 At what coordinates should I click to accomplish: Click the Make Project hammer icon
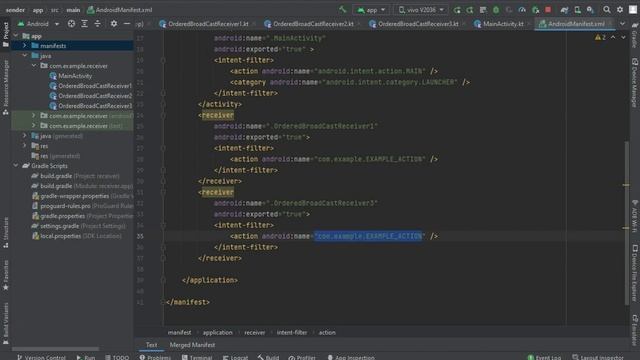click(342, 9)
